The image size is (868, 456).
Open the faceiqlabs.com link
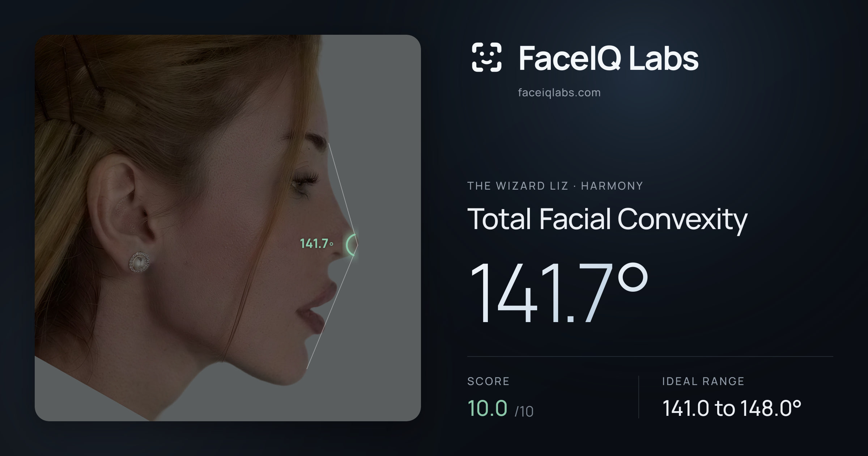(559, 93)
